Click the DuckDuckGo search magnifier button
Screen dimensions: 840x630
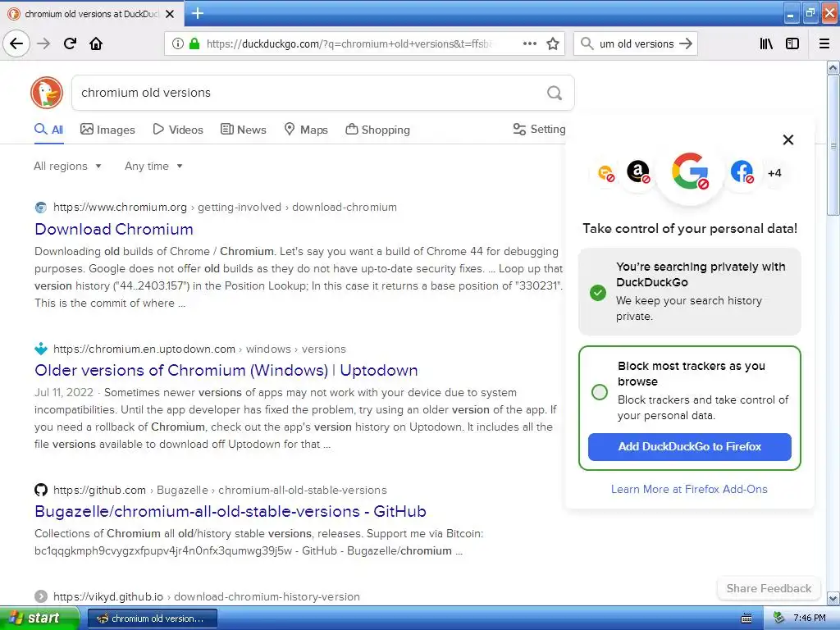tap(555, 94)
